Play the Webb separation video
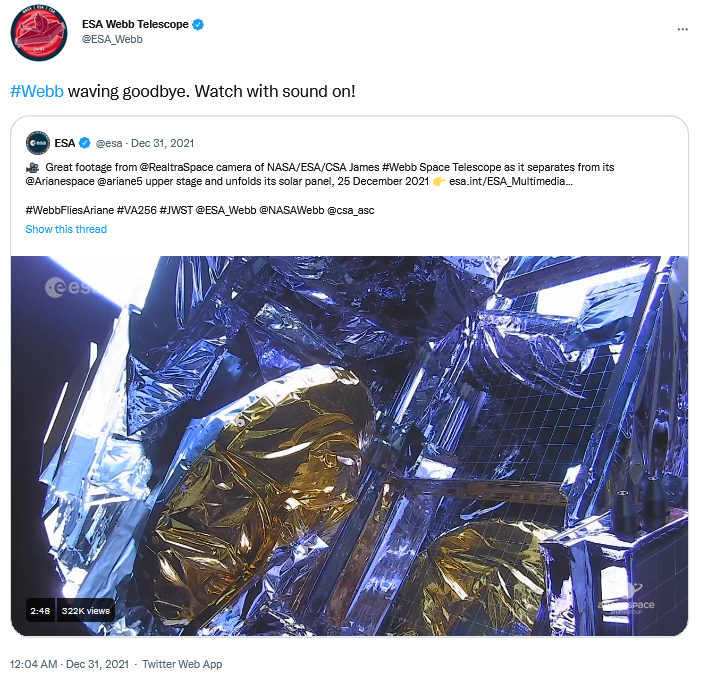709x683 pixels. (350, 446)
